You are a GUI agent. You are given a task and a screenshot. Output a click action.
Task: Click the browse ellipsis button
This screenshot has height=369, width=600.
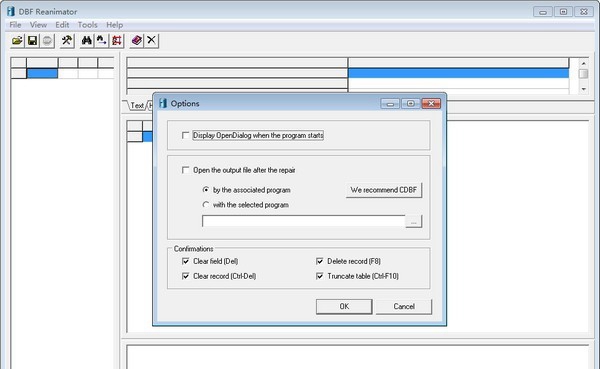click(x=414, y=221)
